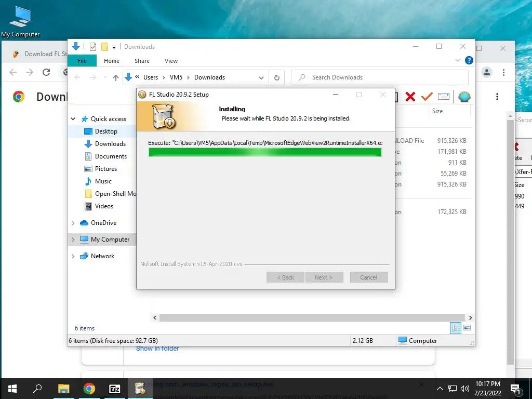Click the clock showing 10:17 PM
The height and width of the screenshot is (399, 532).
487,384
